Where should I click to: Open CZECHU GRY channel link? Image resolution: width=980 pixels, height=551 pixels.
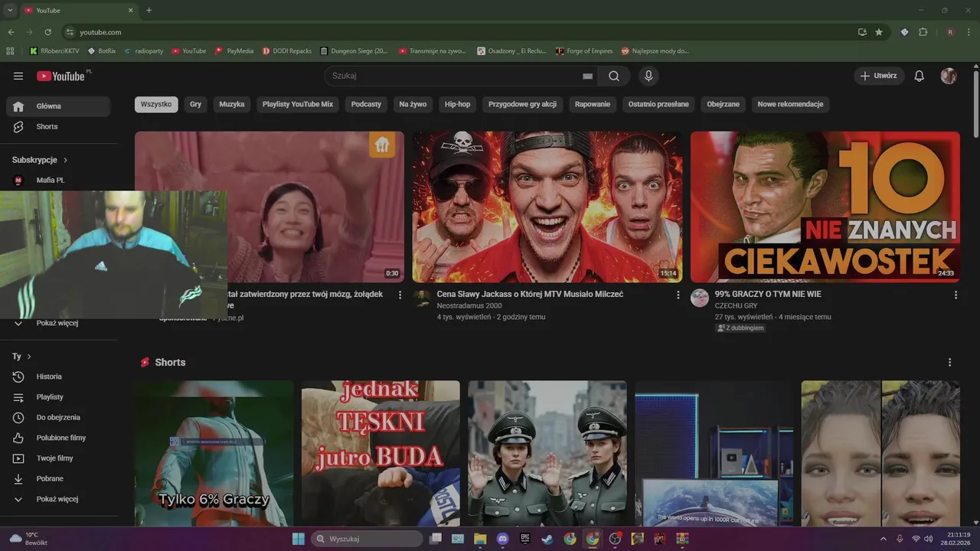click(x=736, y=305)
